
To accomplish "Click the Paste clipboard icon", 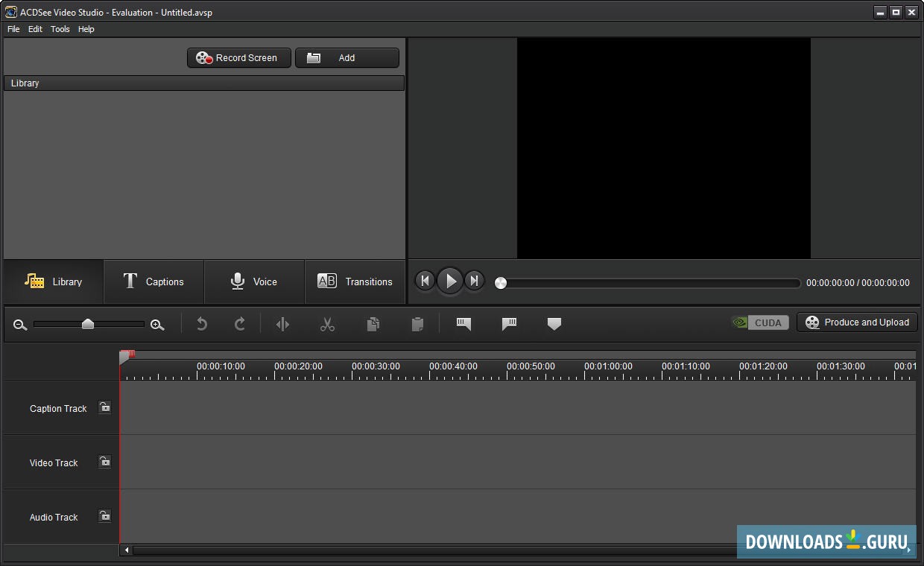I will (x=418, y=324).
